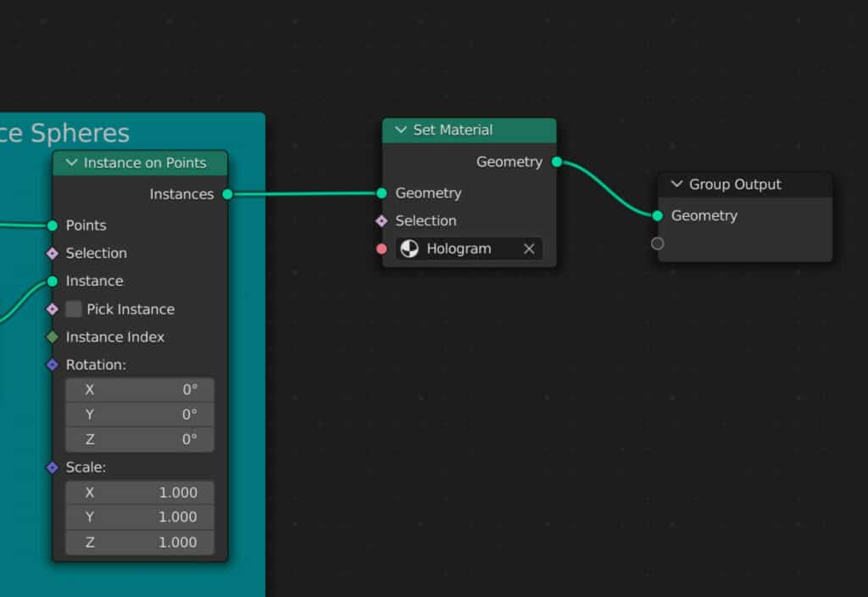Select the Spheres frame label
This screenshot has height=597, width=868.
pyautogui.click(x=64, y=133)
